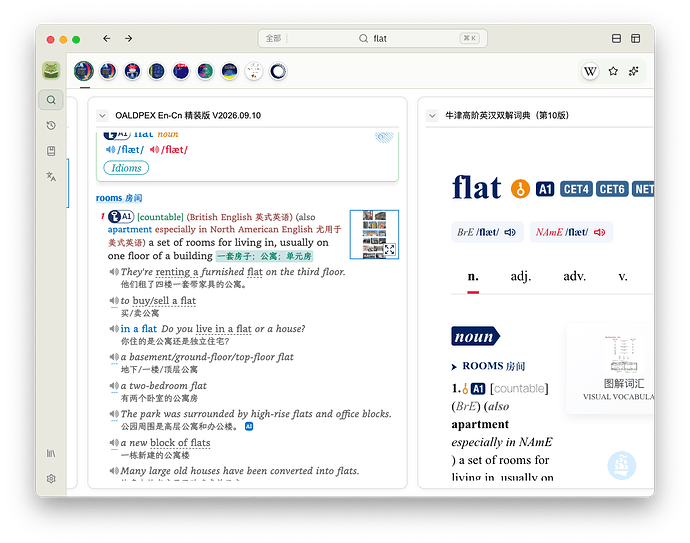Viewport: 690px width, 543px height.
Task: Open the frog app logo in sidebar
Action: tap(51, 70)
